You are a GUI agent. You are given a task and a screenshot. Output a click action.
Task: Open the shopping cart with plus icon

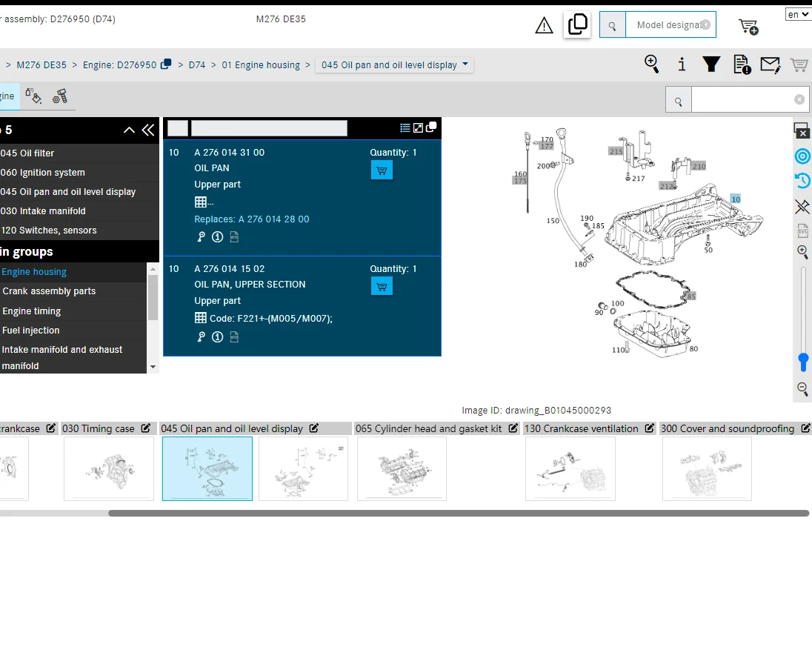748,27
